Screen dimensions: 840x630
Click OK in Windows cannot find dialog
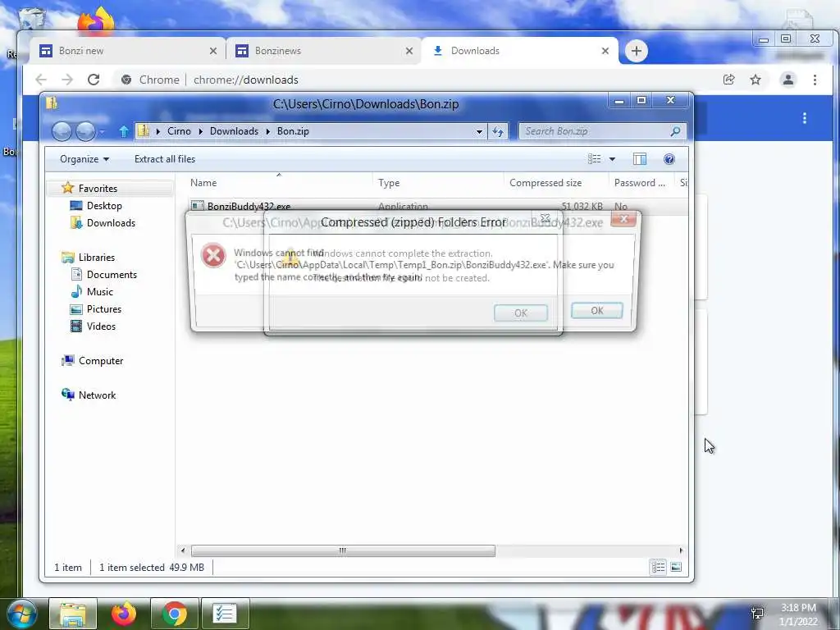(597, 311)
